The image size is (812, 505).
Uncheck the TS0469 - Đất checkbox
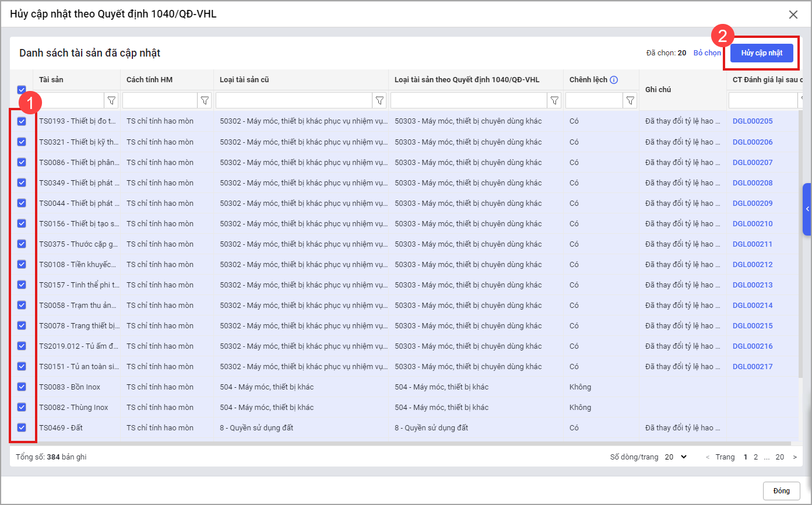[x=22, y=427]
